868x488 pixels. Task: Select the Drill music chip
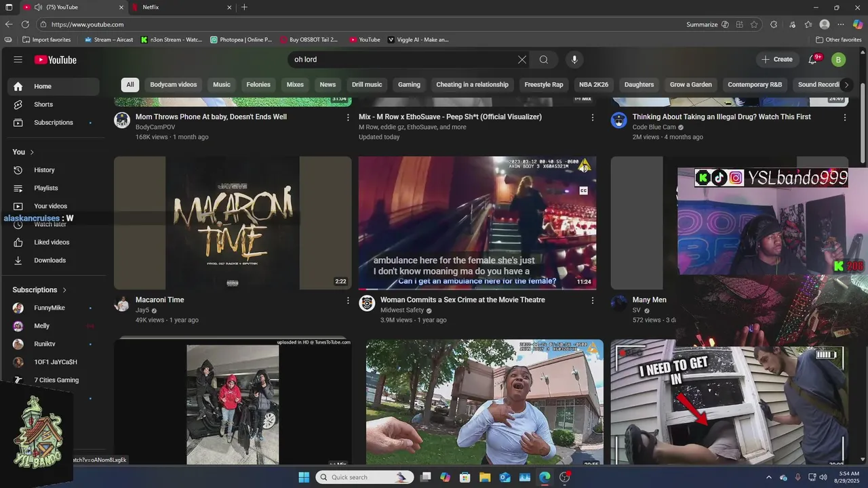point(367,85)
